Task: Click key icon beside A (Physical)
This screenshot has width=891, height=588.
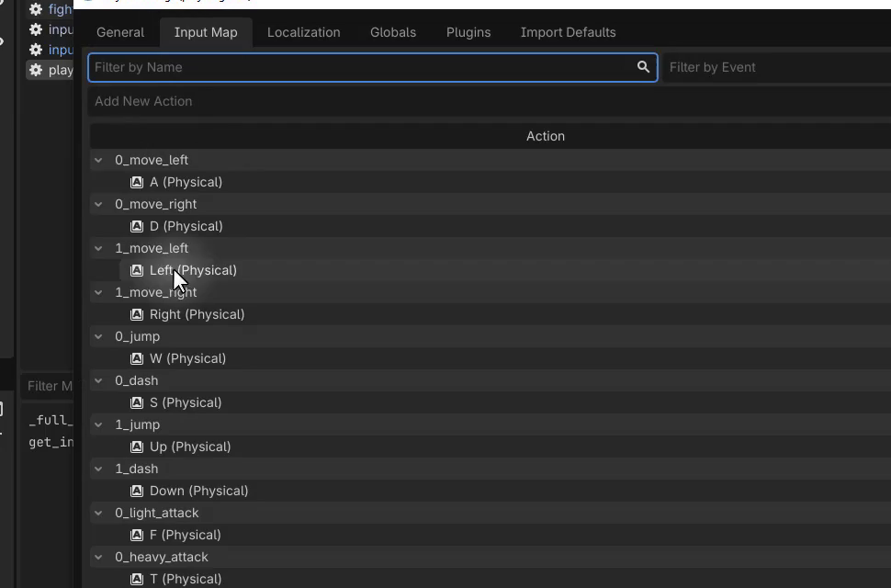Action: tap(136, 182)
